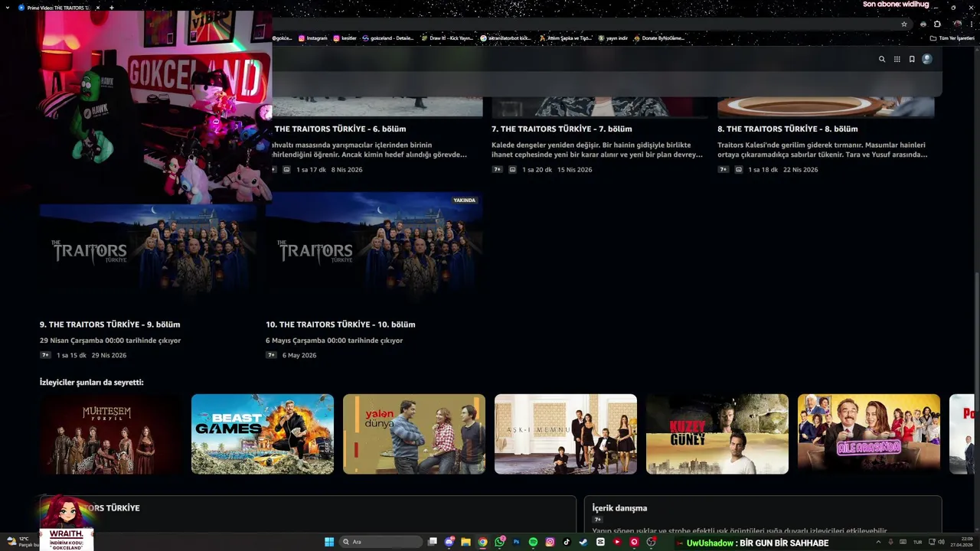Open Spotify from the taskbar
980x551 pixels.
click(x=533, y=542)
